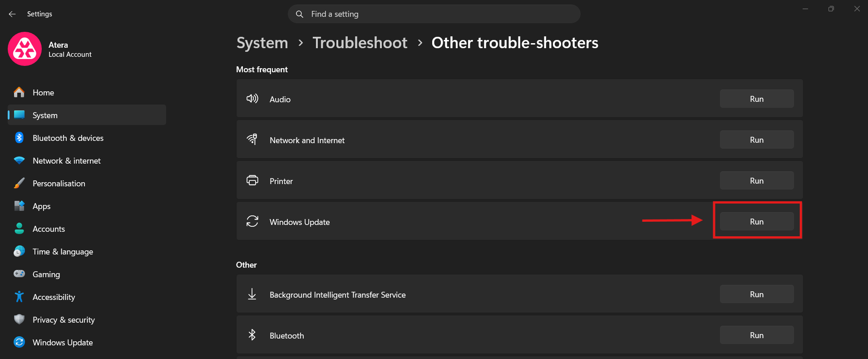Click the Windows Update row refresh icon
868x359 pixels.
click(x=252, y=221)
